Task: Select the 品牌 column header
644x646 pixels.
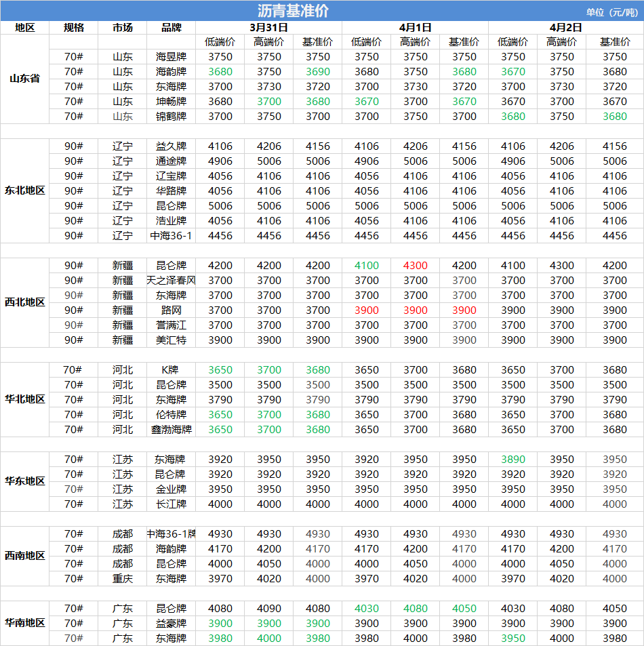Action: pos(172,27)
